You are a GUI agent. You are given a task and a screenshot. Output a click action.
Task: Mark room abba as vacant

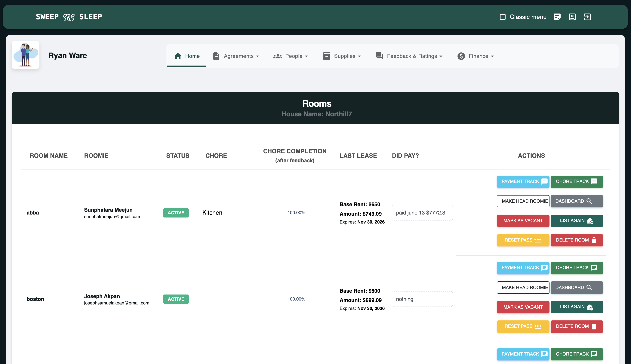pos(523,221)
